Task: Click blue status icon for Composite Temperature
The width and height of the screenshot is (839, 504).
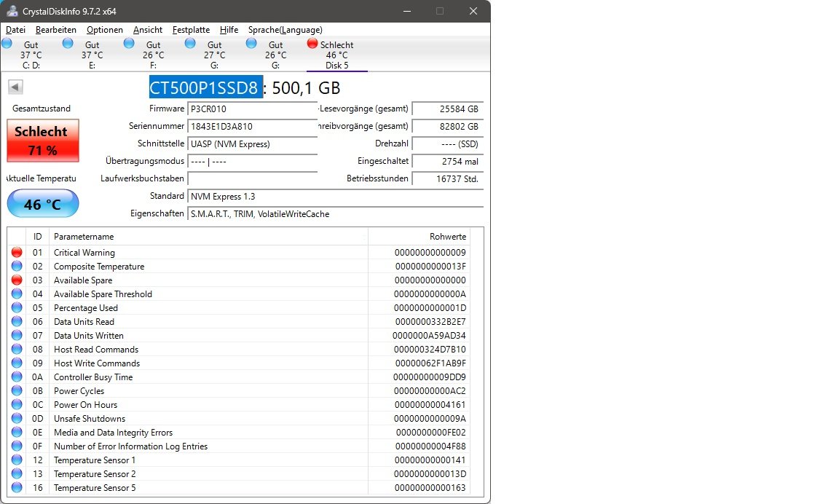Action: (x=17, y=267)
